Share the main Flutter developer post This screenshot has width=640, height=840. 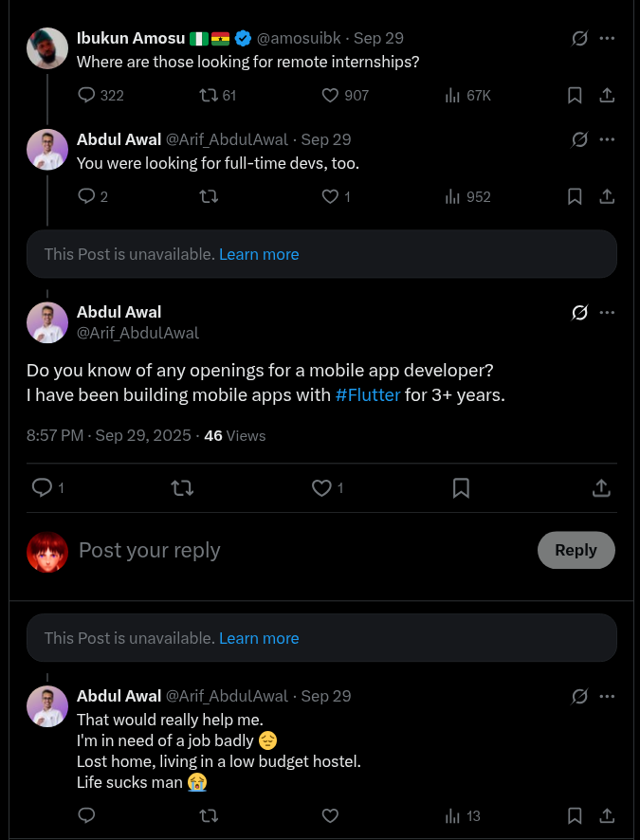601,487
